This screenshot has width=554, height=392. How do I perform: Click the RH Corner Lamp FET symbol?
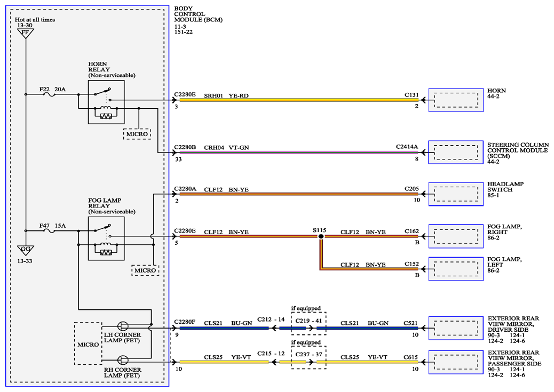click(x=123, y=360)
